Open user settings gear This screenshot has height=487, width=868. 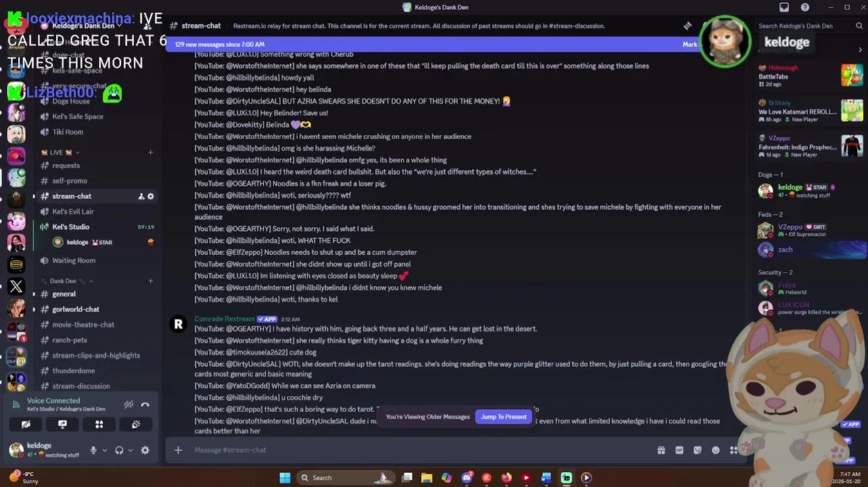pos(145,450)
